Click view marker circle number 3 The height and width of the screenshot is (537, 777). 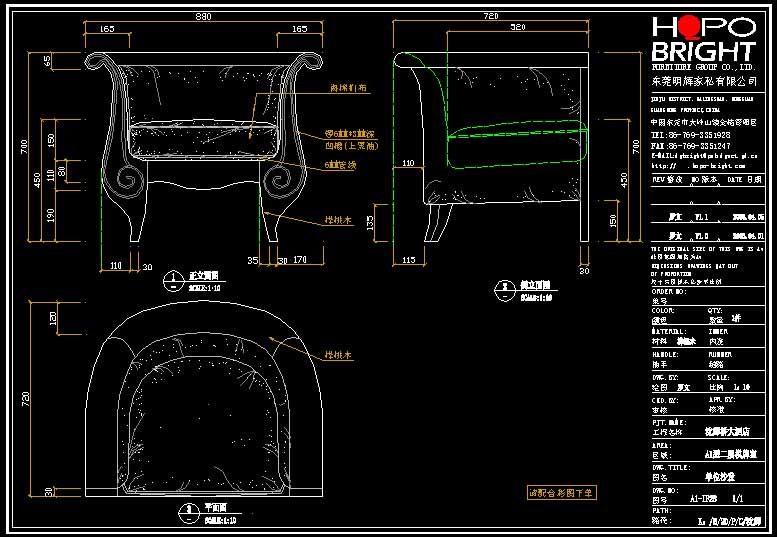(189, 513)
